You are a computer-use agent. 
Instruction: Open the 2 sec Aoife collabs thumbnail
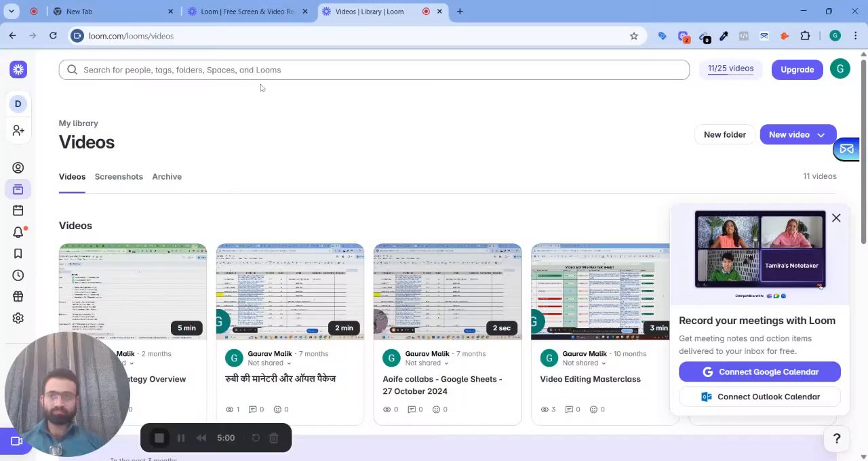(x=448, y=292)
